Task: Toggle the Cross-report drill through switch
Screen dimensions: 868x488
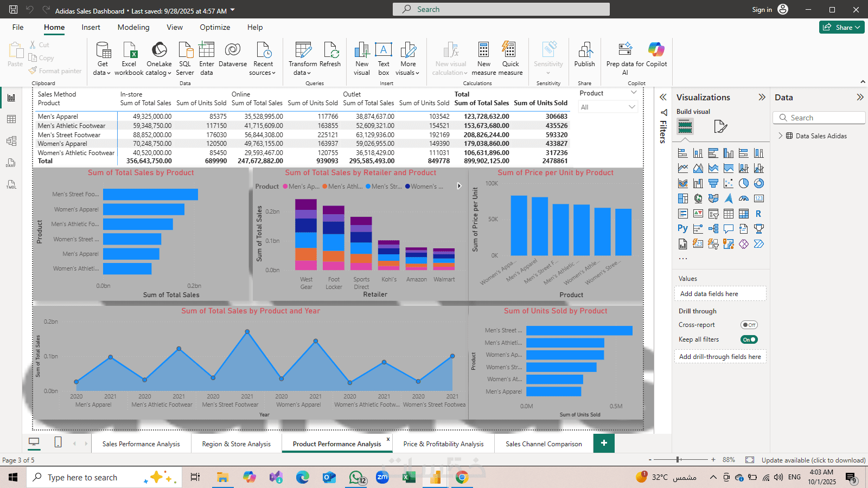Action: tap(749, 325)
